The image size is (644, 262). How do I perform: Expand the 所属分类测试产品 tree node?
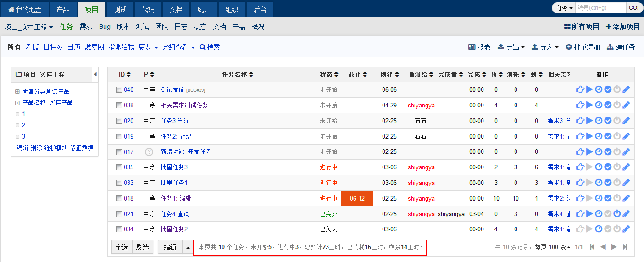[x=17, y=92]
